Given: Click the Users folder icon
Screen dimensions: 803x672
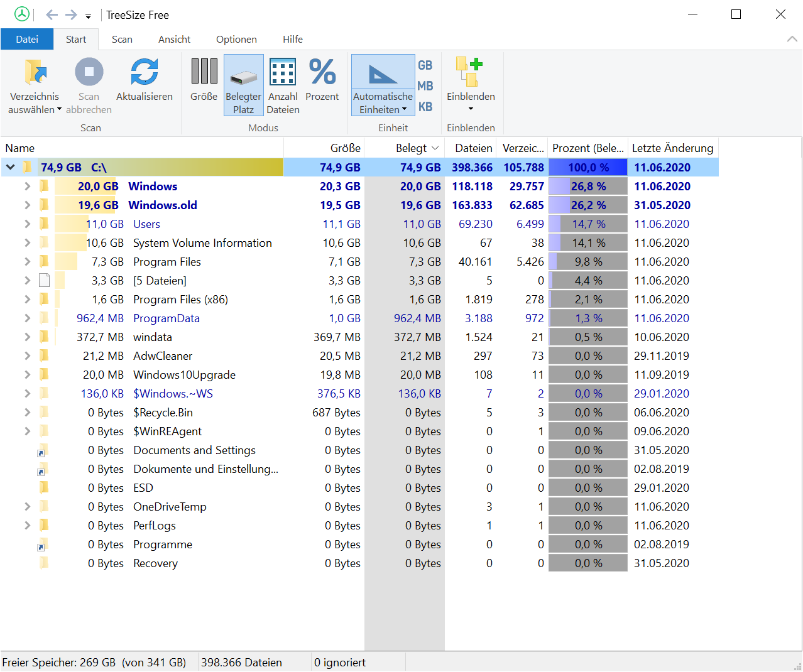Looking at the screenshot, I should click(x=44, y=224).
